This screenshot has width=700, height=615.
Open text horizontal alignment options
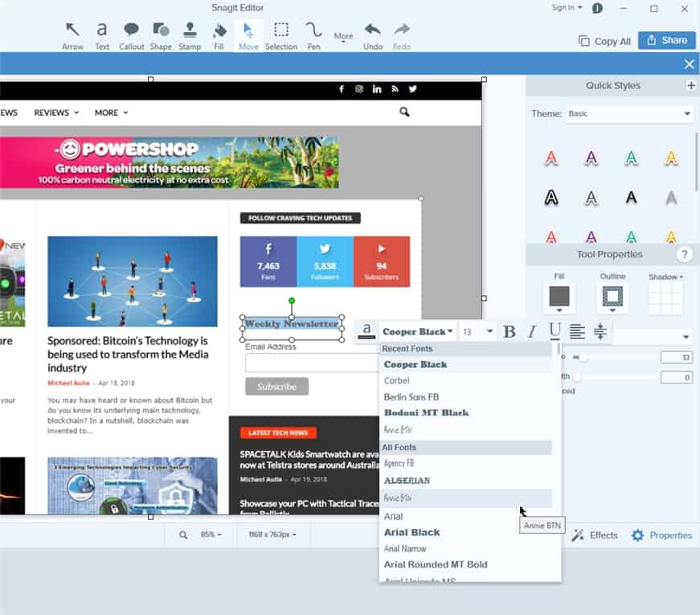(x=577, y=331)
